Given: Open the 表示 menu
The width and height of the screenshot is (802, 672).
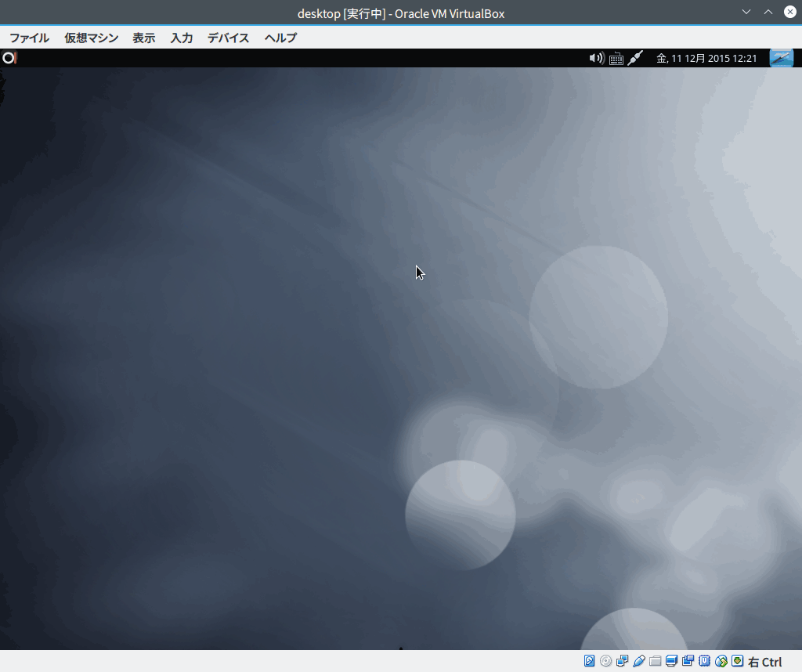Looking at the screenshot, I should 144,38.
